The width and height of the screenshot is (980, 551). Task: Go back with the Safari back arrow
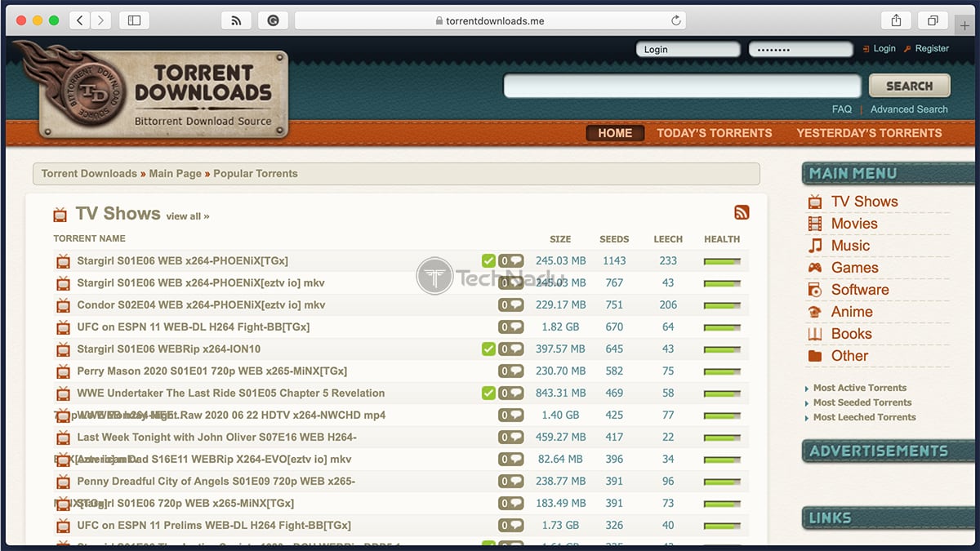pyautogui.click(x=79, y=20)
